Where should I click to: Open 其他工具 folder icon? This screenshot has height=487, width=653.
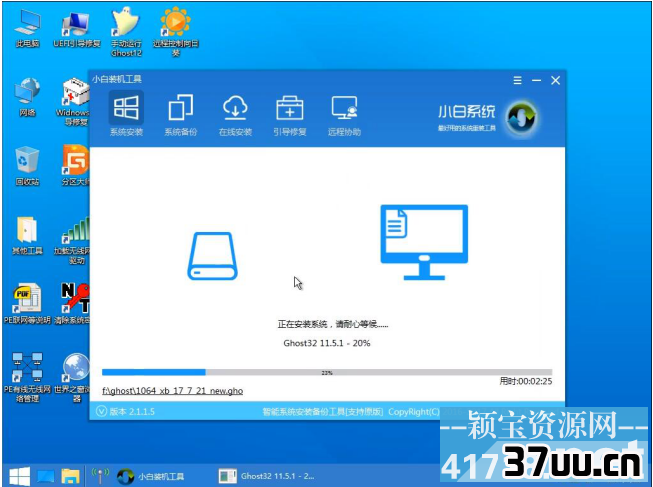[x=27, y=235]
